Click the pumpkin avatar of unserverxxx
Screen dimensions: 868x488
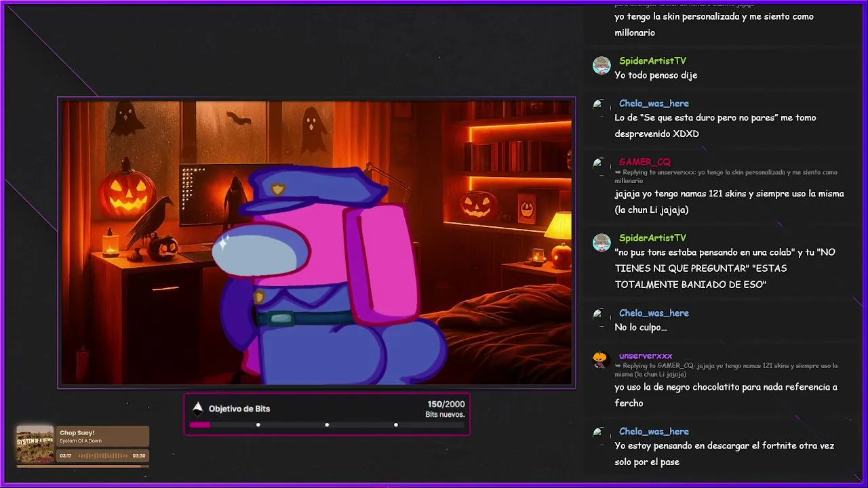click(x=600, y=360)
